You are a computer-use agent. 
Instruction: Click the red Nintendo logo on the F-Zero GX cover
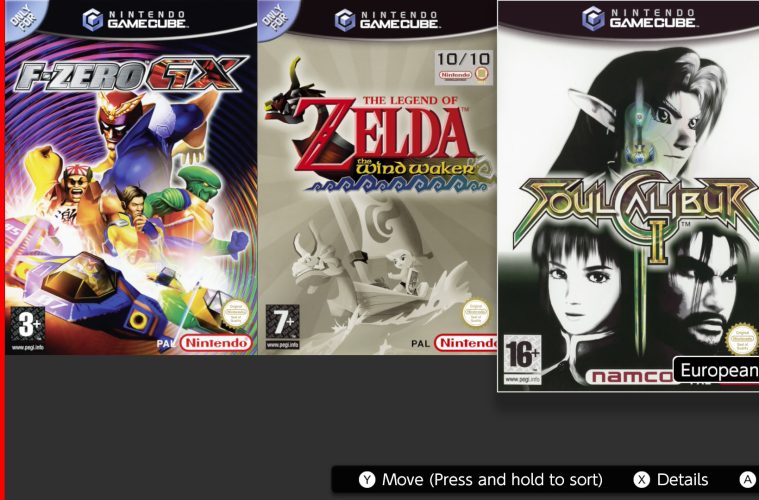(216, 343)
